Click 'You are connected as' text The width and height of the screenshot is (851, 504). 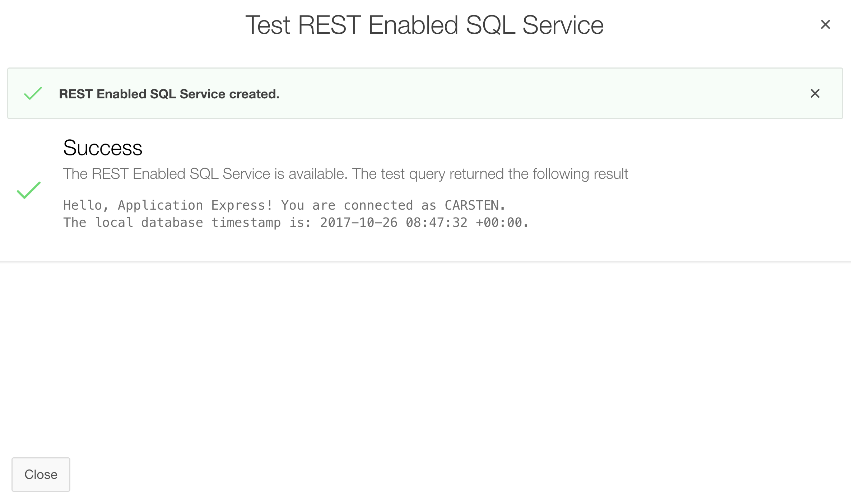click(x=358, y=205)
